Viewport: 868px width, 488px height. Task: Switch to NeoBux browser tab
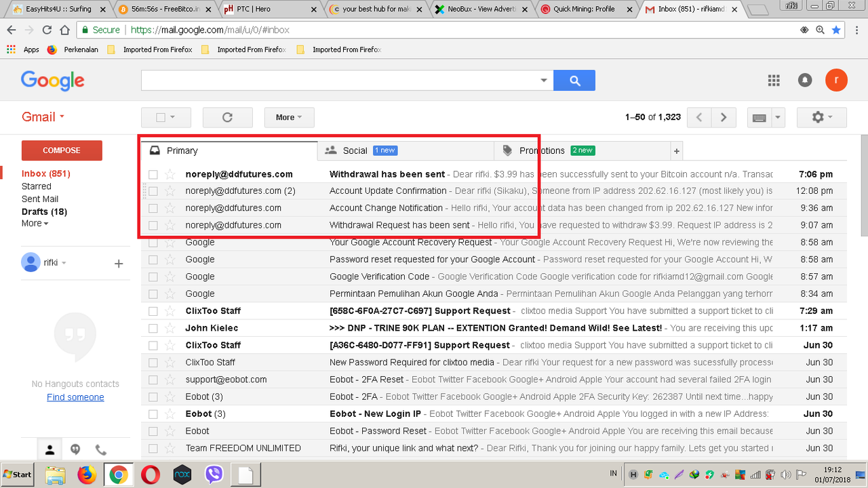point(480,9)
